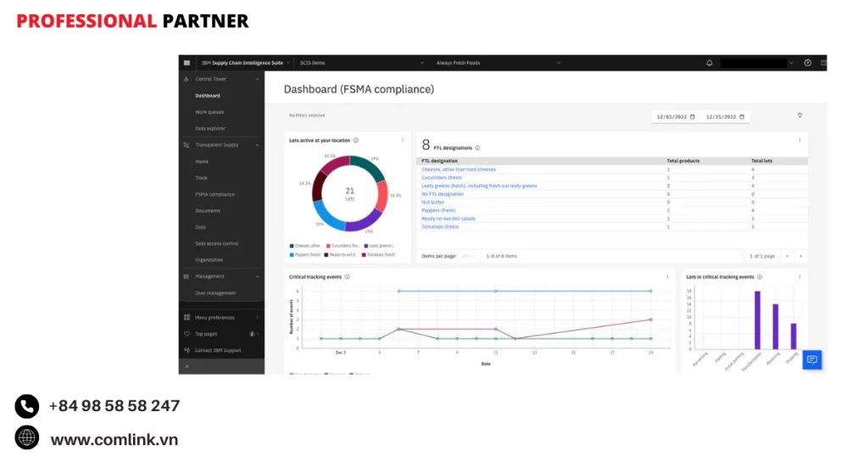Screen dimensions: 868x456
Task: Click the Cheeses legend color swatch
Action: tap(292, 246)
